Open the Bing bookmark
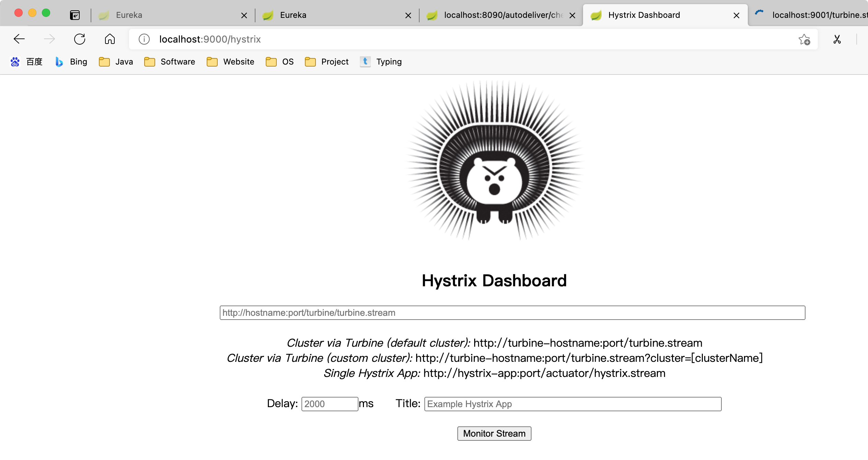Screen dimensions: 868x460 71,62
